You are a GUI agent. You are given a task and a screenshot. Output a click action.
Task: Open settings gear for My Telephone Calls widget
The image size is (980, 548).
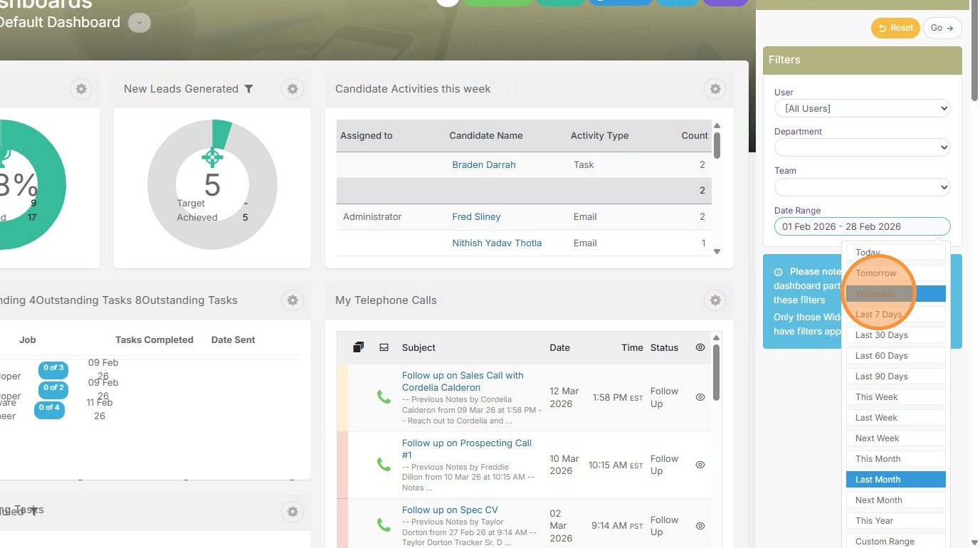coord(715,300)
